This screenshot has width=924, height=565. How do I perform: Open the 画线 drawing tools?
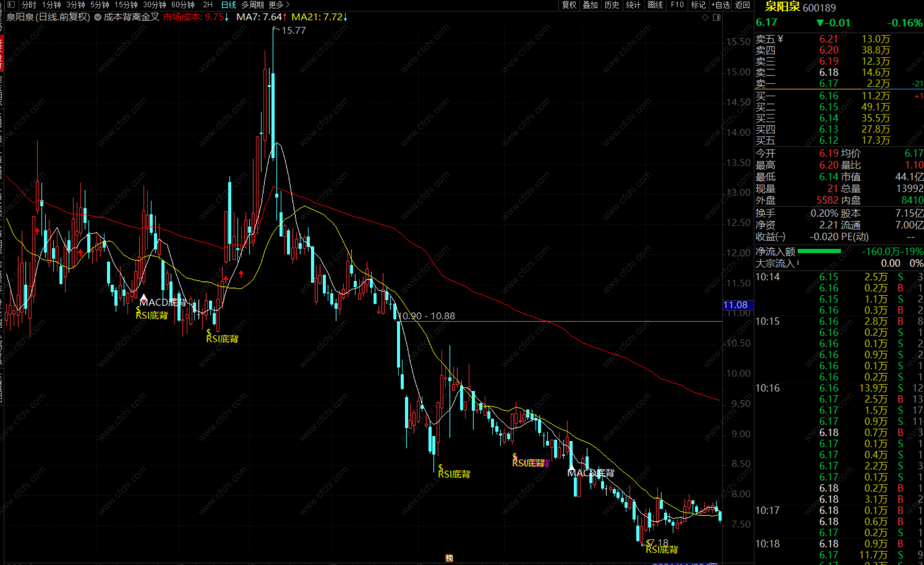click(x=655, y=5)
